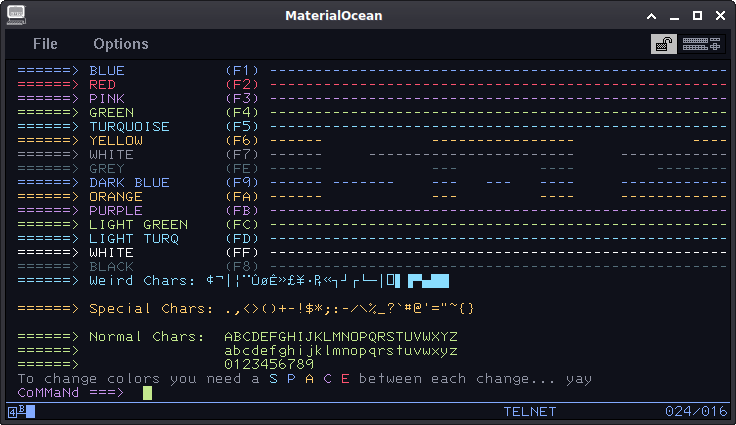Click the 024/016 cursor position indicator
Viewport: 736px width, 425px height.
pyautogui.click(x=696, y=412)
